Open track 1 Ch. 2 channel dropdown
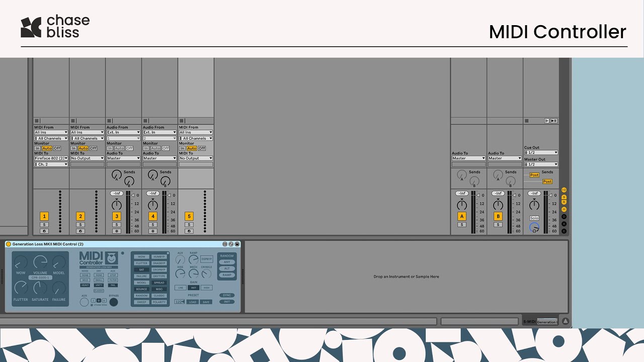The image size is (644, 362). pyautogui.click(x=51, y=164)
